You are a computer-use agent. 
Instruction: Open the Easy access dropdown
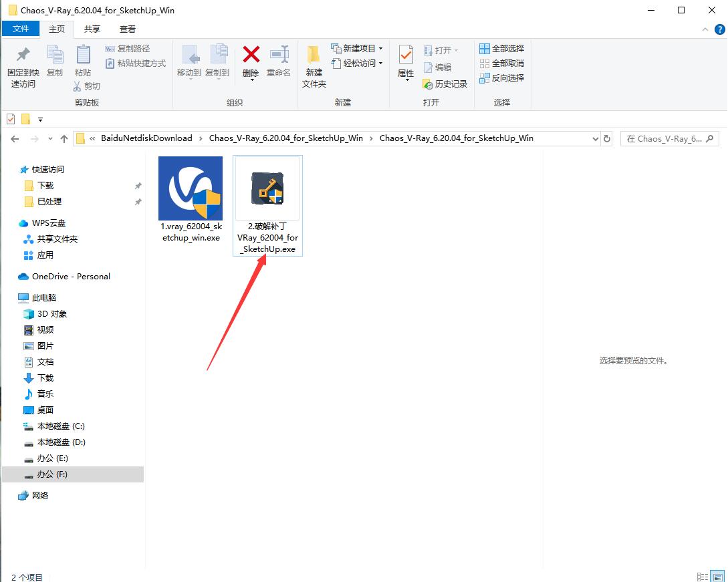(x=356, y=63)
